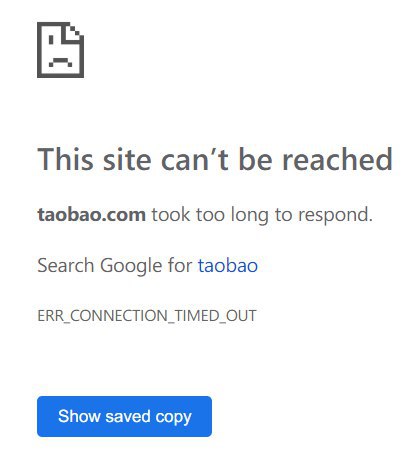
Task: Click the word "Show" on the blue button
Action: click(79, 416)
